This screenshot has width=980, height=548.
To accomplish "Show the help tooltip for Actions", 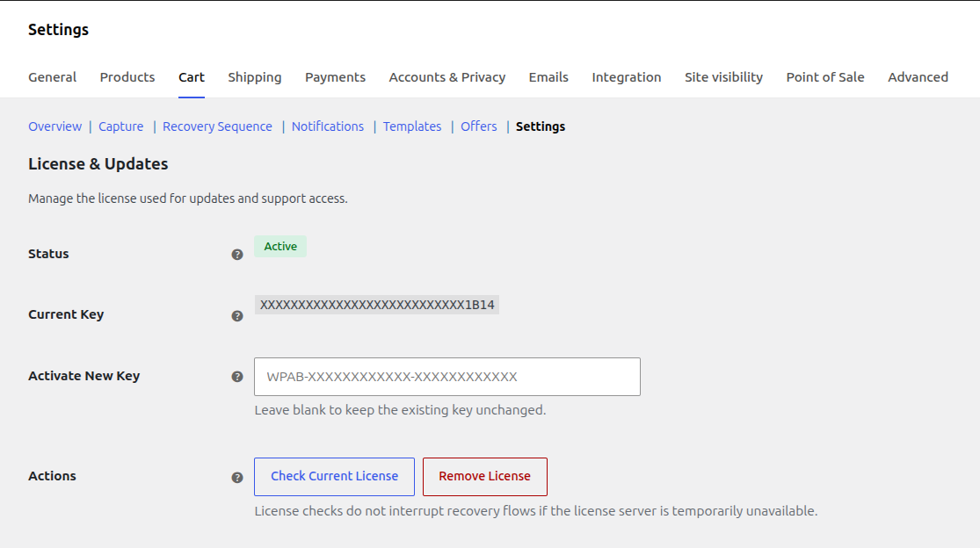I will [237, 478].
